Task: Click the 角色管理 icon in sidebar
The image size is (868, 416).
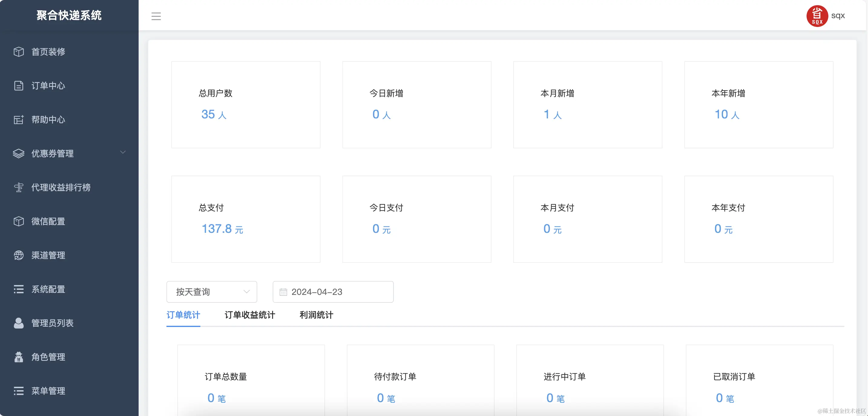Action: [19, 357]
